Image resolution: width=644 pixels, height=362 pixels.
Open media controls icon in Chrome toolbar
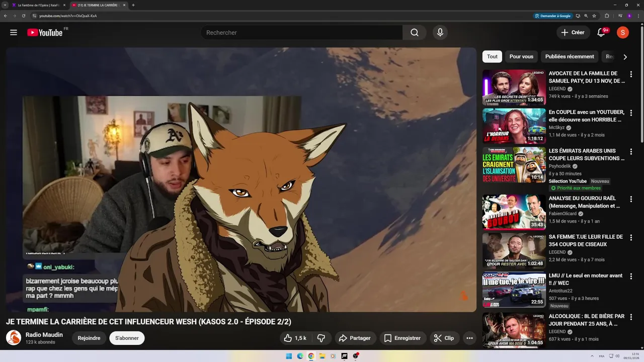pyautogui.click(x=620, y=16)
